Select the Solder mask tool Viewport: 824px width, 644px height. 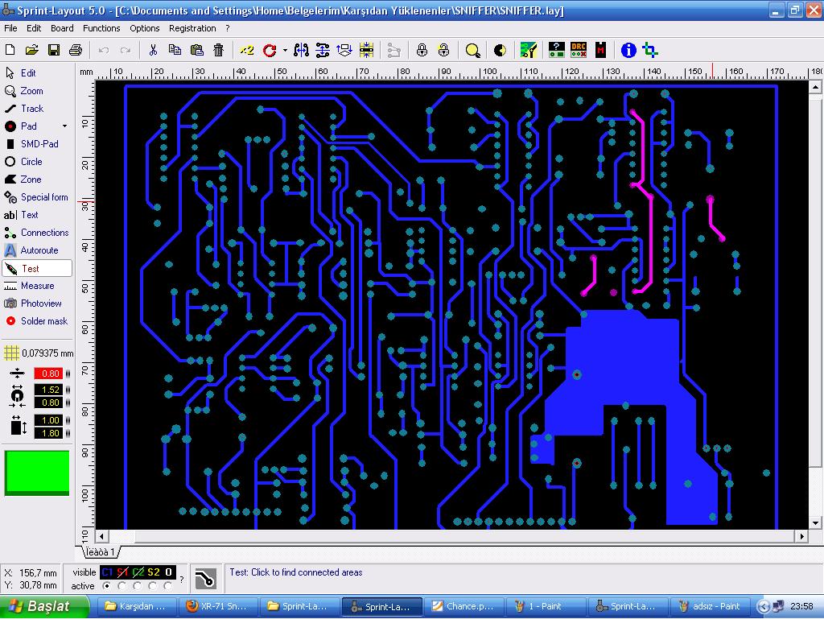click(43, 321)
